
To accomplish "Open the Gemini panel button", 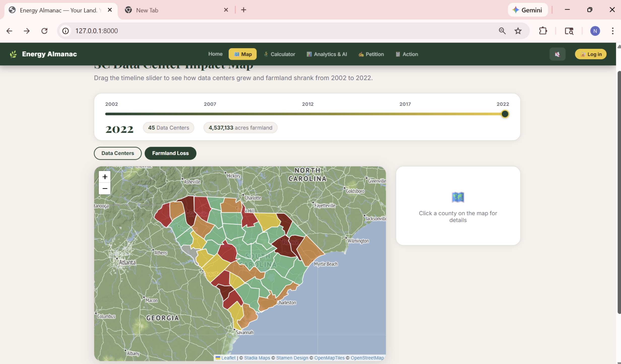I will tap(527, 10).
